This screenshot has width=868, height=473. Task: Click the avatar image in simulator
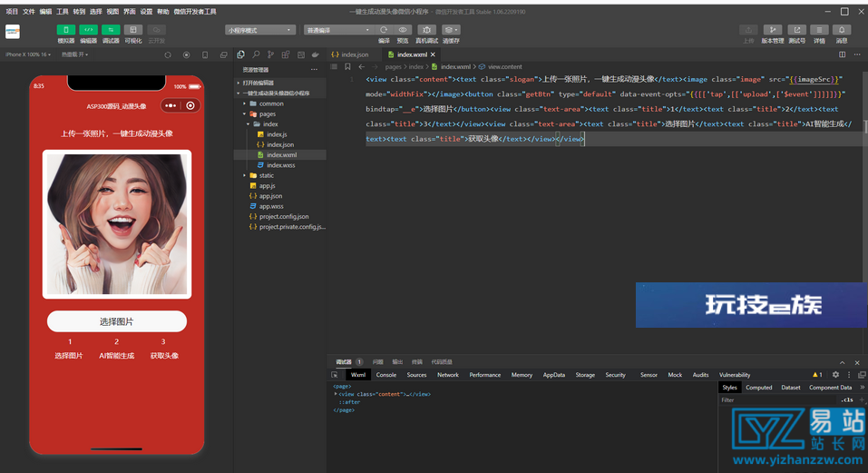117,224
